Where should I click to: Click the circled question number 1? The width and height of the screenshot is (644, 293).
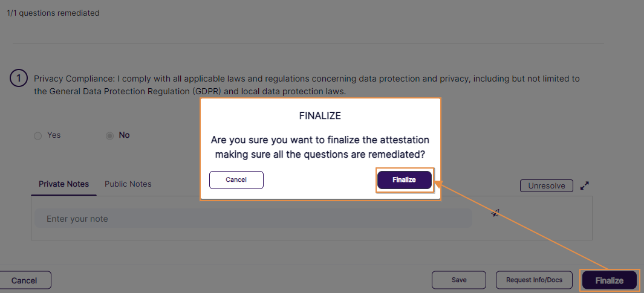click(19, 79)
